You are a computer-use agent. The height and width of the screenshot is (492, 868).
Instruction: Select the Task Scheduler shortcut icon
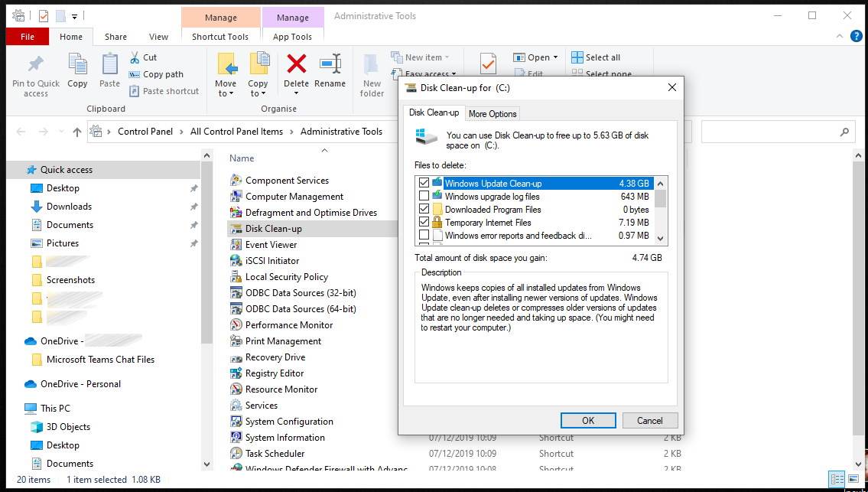236,454
